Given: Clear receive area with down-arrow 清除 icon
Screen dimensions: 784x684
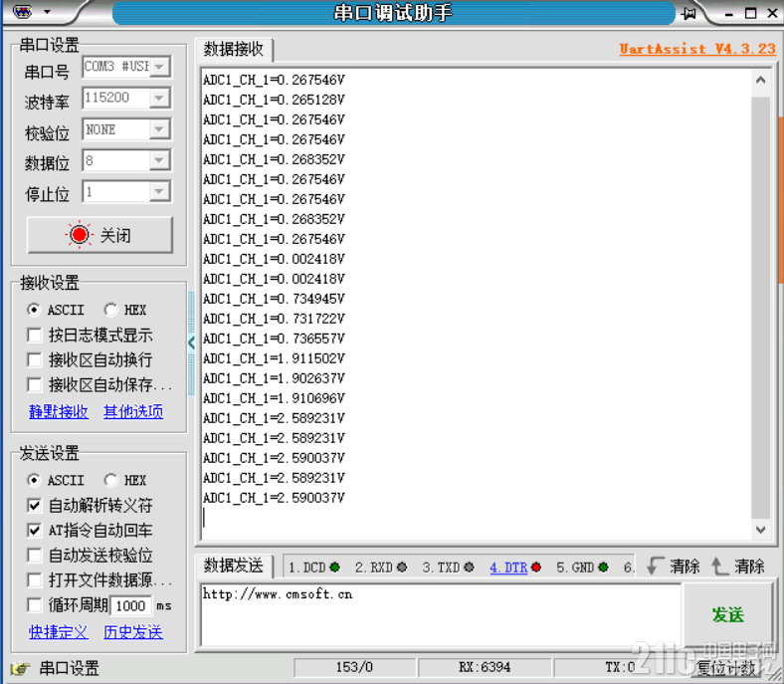Looking at the screenshot, I should [x=655, y=566].
